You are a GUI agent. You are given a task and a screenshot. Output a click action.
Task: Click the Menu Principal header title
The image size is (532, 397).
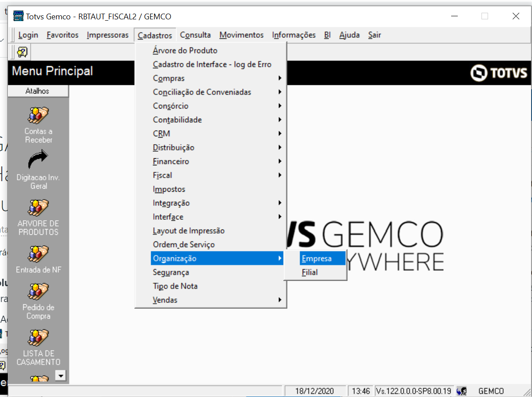pos(53,71)
